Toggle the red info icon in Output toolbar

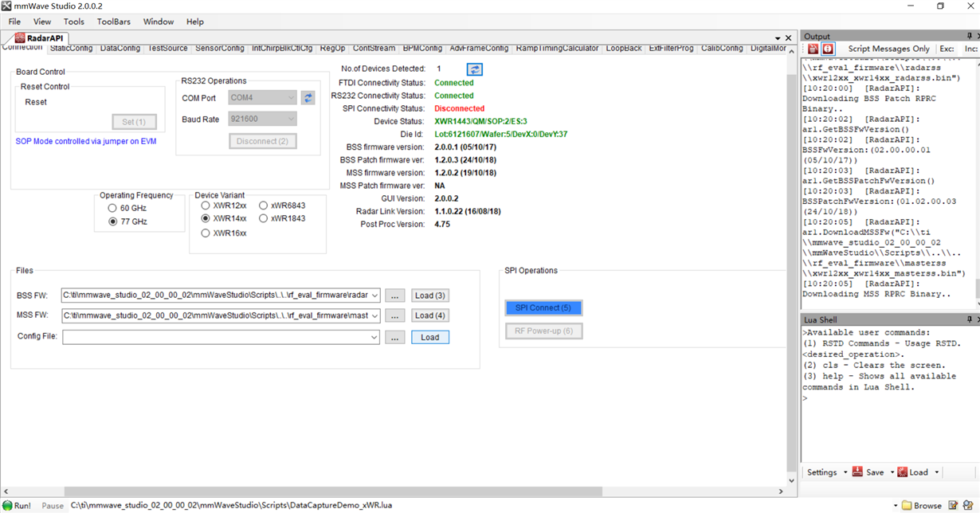click(828, 49)
